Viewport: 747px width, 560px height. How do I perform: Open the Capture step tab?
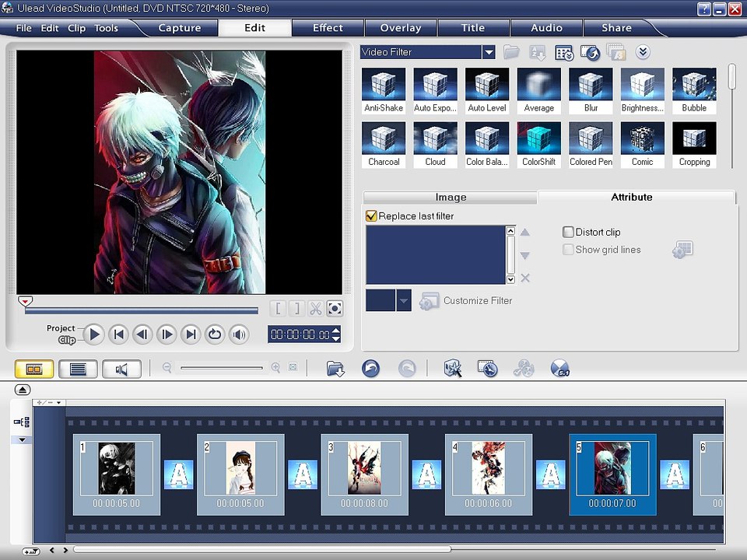179,28
